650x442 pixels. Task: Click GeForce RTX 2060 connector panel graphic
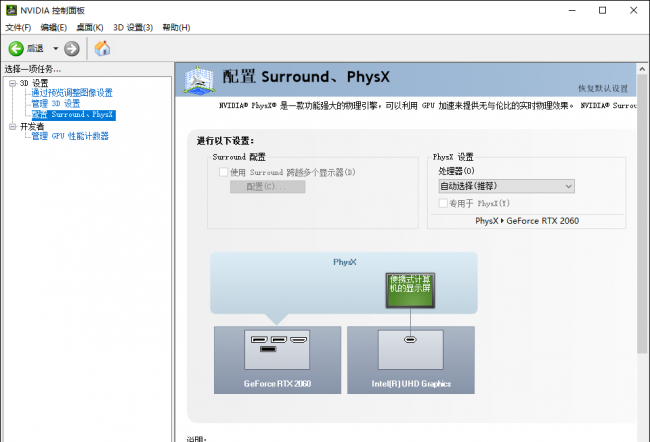tap(277, 350)
